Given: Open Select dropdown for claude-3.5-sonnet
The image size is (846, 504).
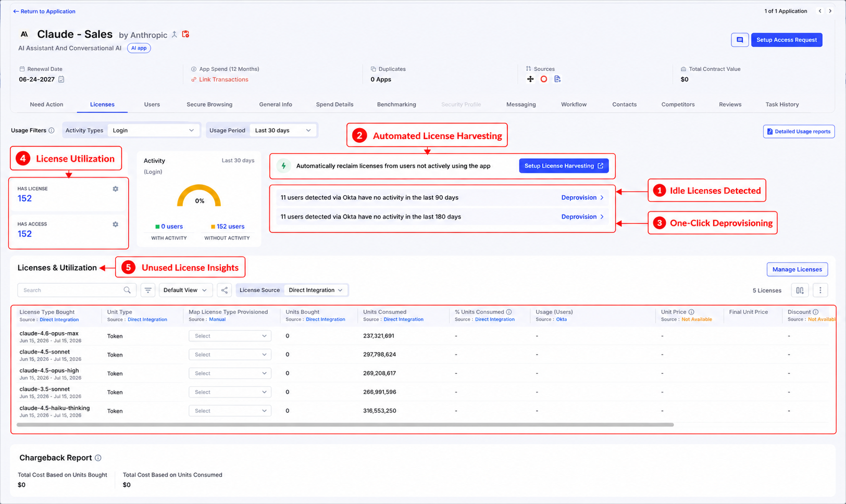Looking at the screenshot, I should coord(230,393).
